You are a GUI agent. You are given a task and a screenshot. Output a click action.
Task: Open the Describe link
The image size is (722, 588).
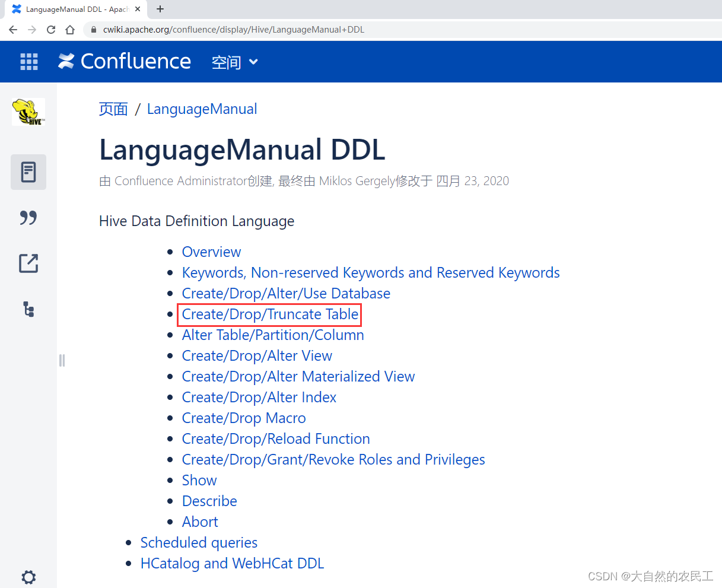pos(209,501)
